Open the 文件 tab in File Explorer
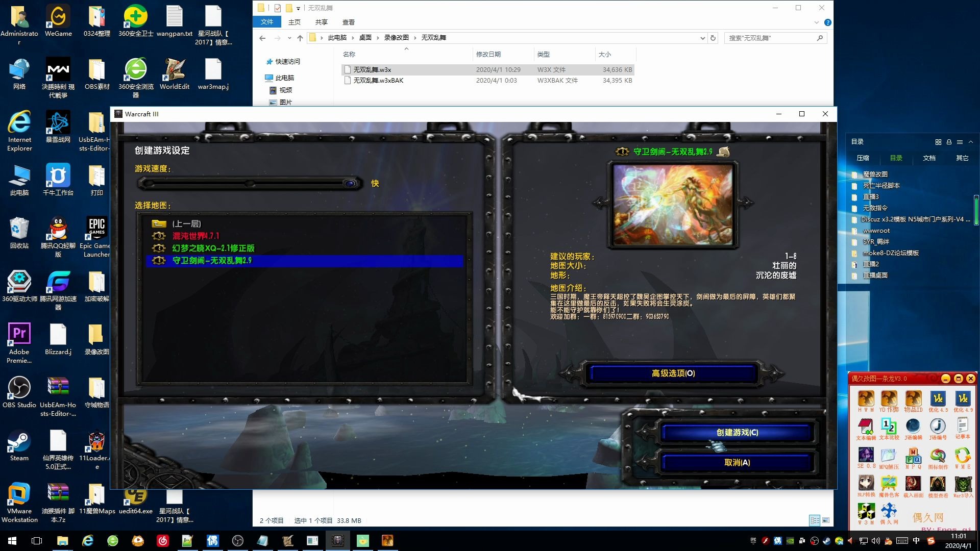 267,22
